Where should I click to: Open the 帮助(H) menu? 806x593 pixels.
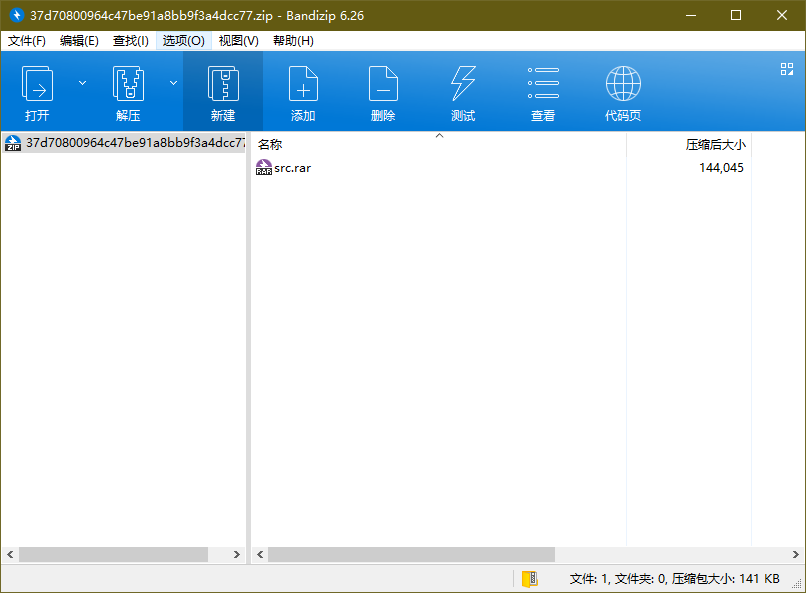click(293, 41)
